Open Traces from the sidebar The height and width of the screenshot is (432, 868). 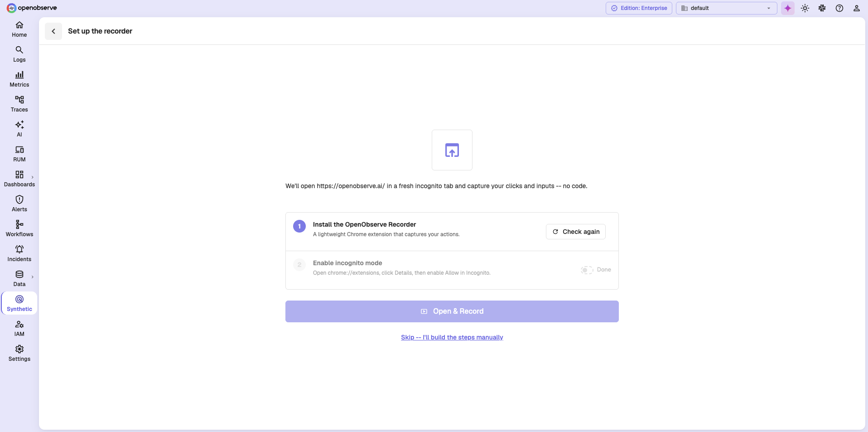tap(19, 104)
